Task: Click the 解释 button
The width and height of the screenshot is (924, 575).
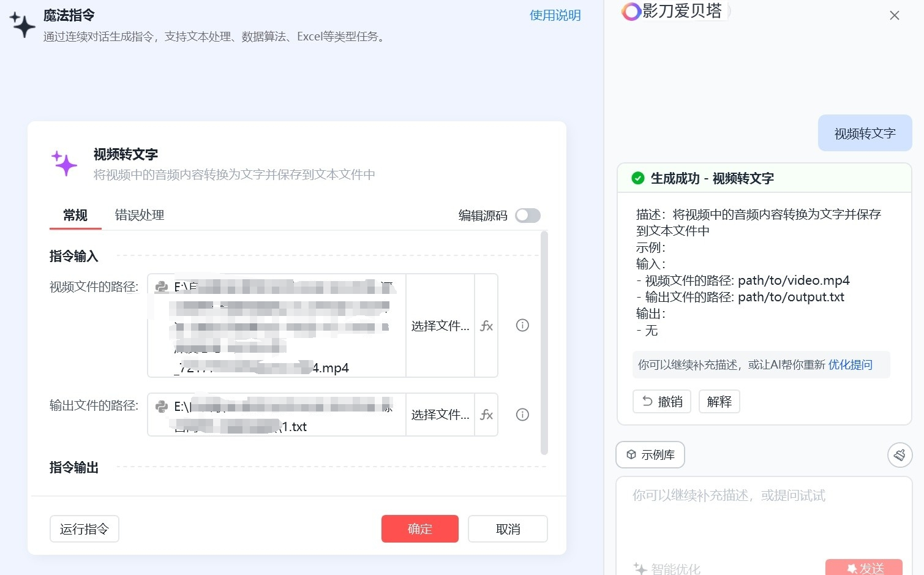Action: pyautogui.click(x=719, y=402)
